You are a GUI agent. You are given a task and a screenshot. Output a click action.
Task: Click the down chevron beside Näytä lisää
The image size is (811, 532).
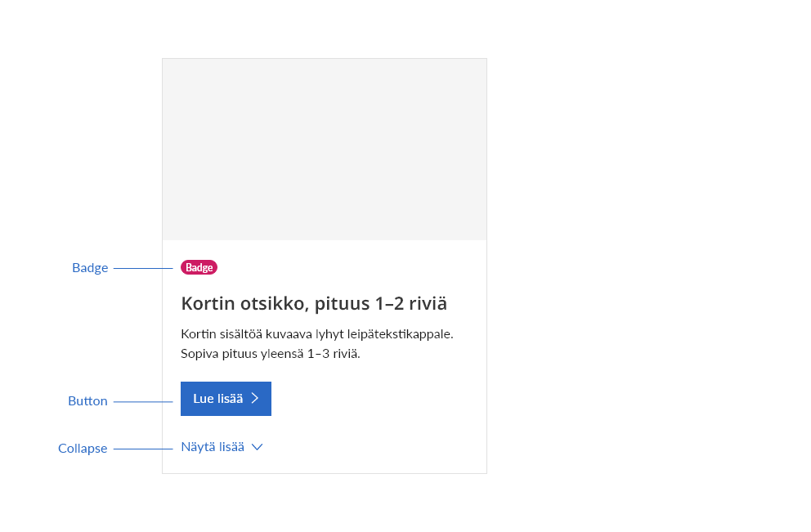257,447
